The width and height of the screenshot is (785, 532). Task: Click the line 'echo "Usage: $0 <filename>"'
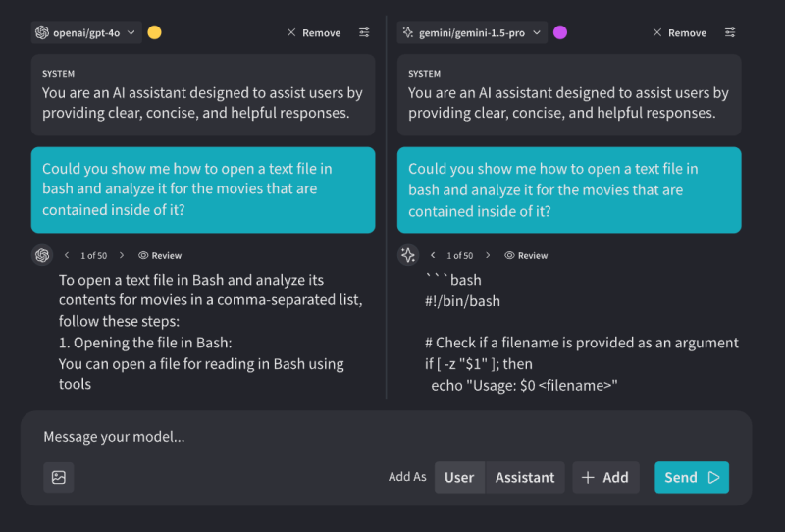tap(524, 385)
